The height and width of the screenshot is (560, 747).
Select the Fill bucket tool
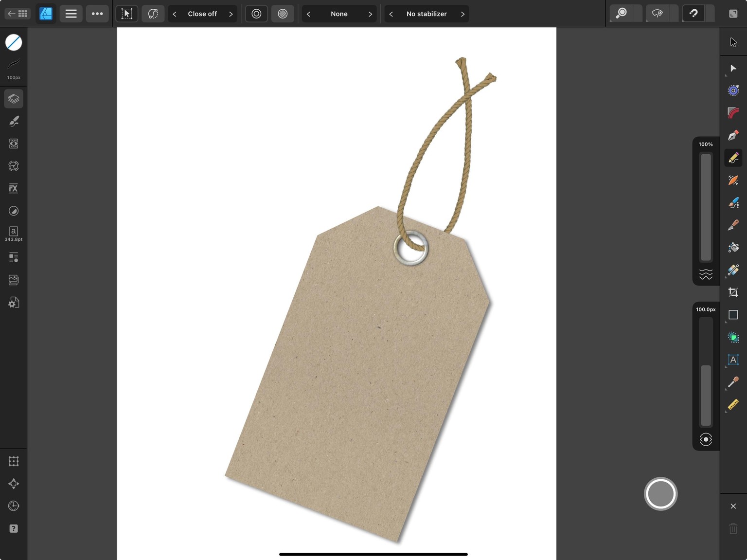(733, 247)
